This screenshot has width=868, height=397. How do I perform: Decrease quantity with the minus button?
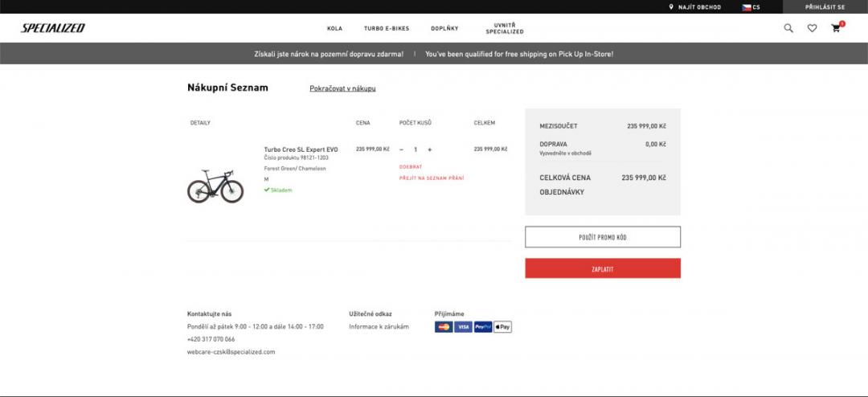click(x=401, y=149)
